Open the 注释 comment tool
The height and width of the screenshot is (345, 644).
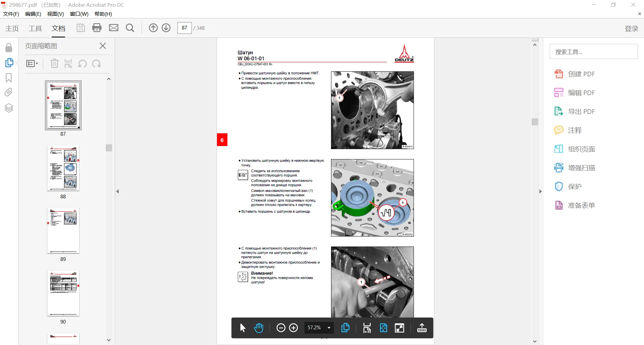[568, 130]
